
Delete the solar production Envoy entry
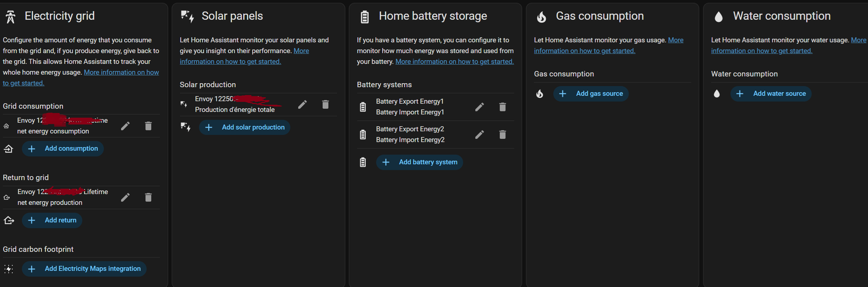click(x=325, y=104)
